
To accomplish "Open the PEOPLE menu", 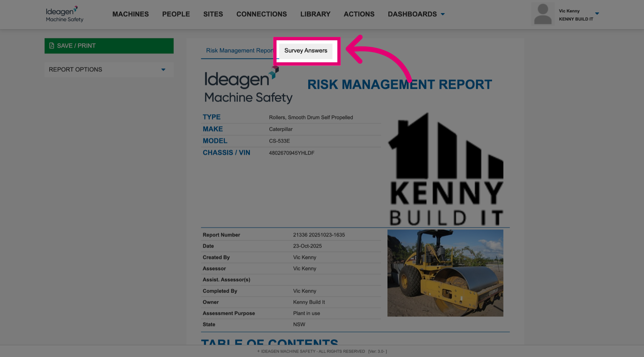I will [x=176, y=14].
